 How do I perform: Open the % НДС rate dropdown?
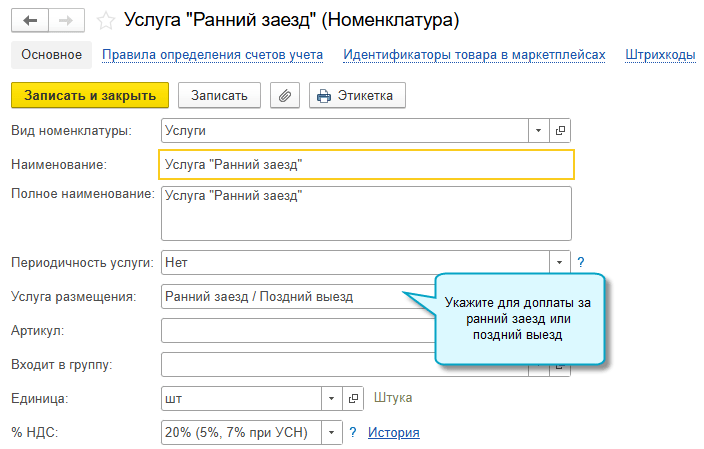[331, 432]
